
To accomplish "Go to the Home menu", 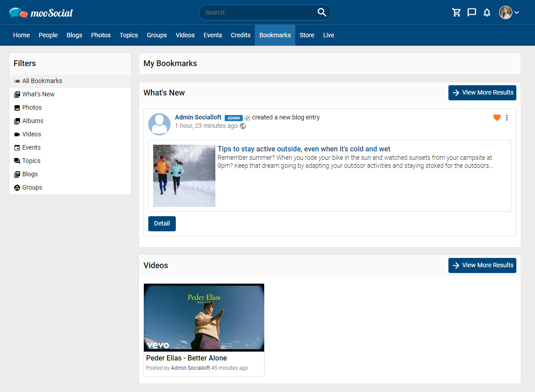I will click(22, 35).
